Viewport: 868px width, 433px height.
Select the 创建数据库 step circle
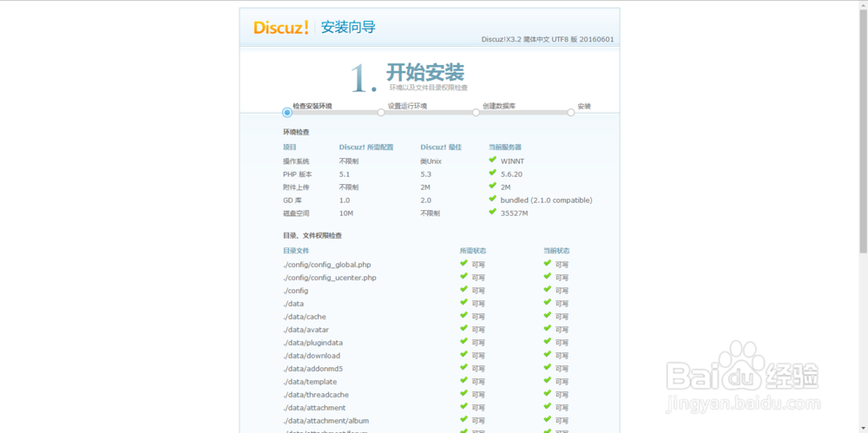tap(476, 113)
